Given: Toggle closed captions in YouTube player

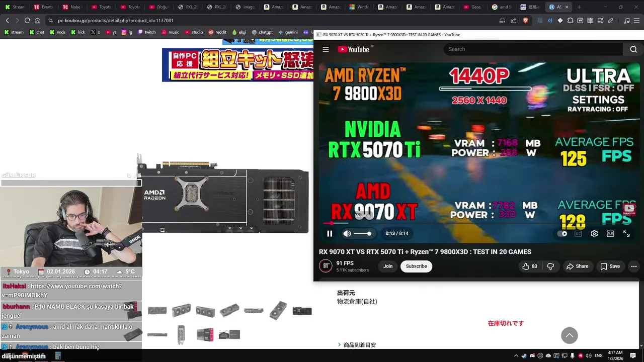Looking at the screenshot, I should pyautogui.click(x=578, y=233).
